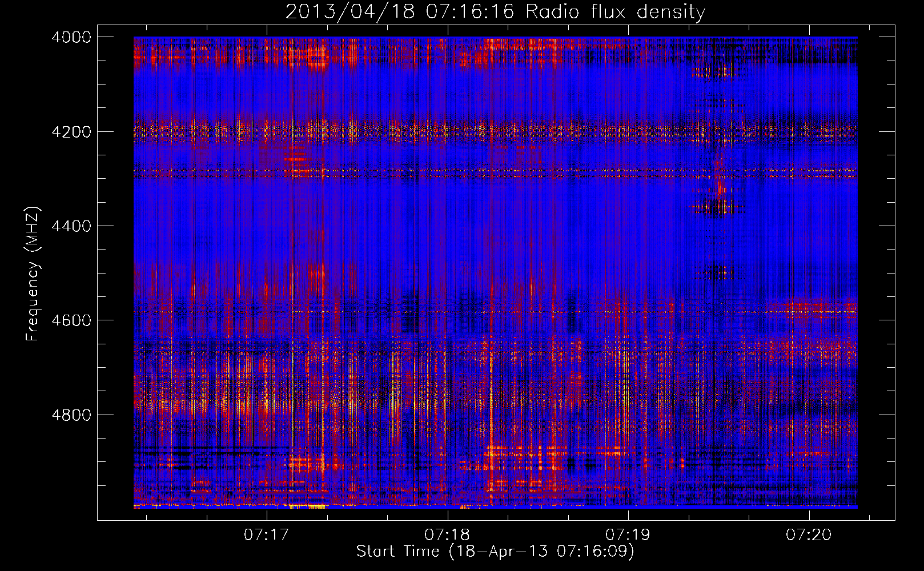Click the plot title '2013/04/18 07:16:16 Radio flux density'
The width and height of the screenshot is (924, 571).
[x=495, y=12]
